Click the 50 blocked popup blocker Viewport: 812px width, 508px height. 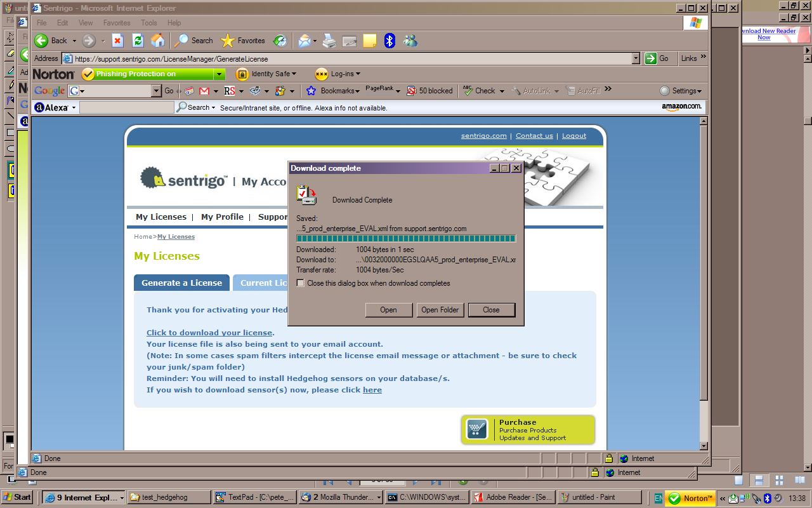(x=429, y=91)
